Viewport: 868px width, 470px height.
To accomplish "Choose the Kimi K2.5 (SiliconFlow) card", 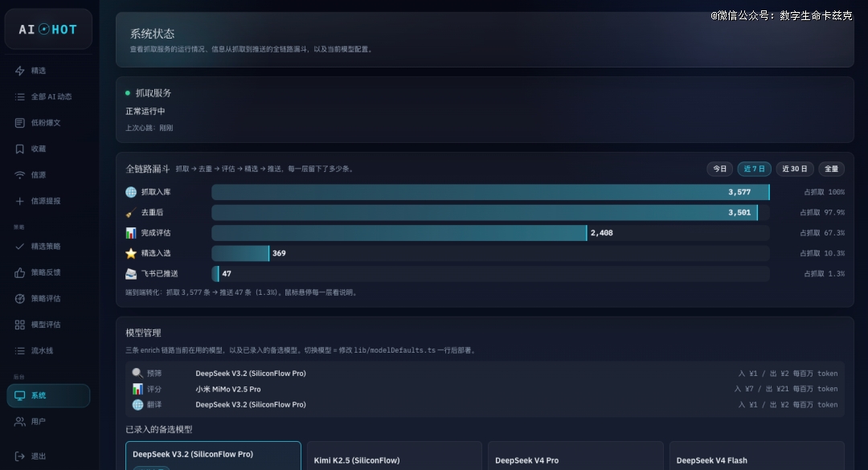I will [x=394, y=456].
